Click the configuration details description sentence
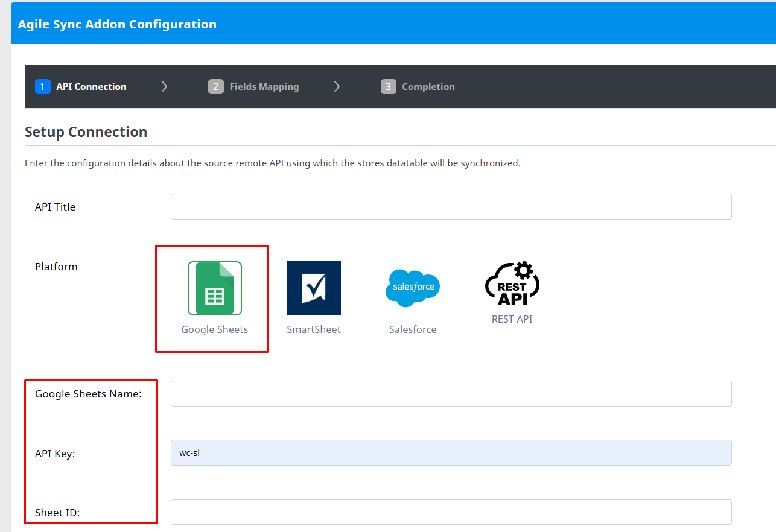Viewport: 776px width, 532px height. [272, 163]
